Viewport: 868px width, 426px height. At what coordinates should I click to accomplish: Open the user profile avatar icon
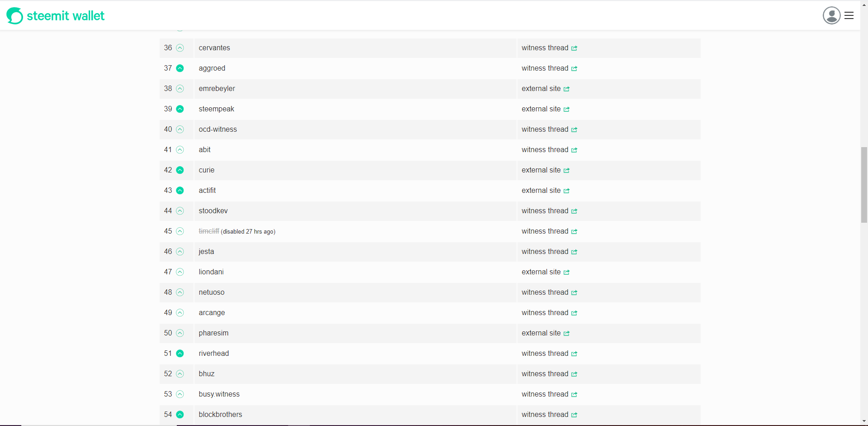[x=831, y=15]
